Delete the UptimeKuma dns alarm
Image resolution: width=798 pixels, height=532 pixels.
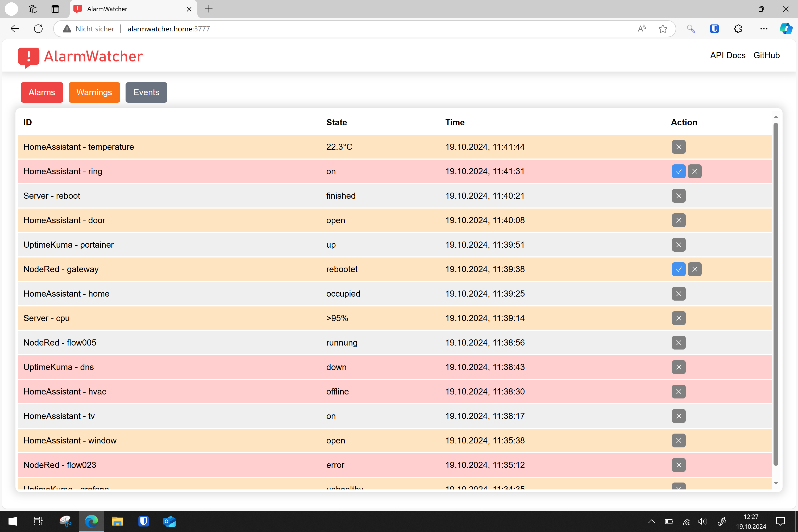click(x=679, y=367)
